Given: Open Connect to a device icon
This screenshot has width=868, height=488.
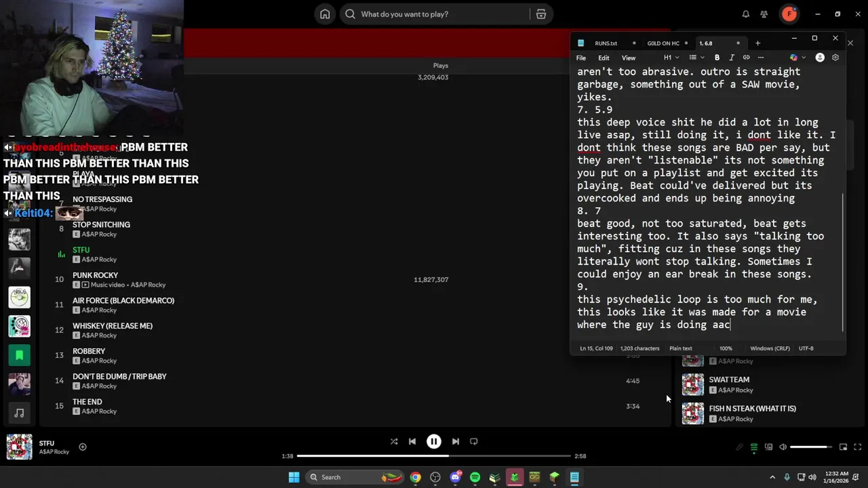Looking at the screenshot, I should pos(768,447).
